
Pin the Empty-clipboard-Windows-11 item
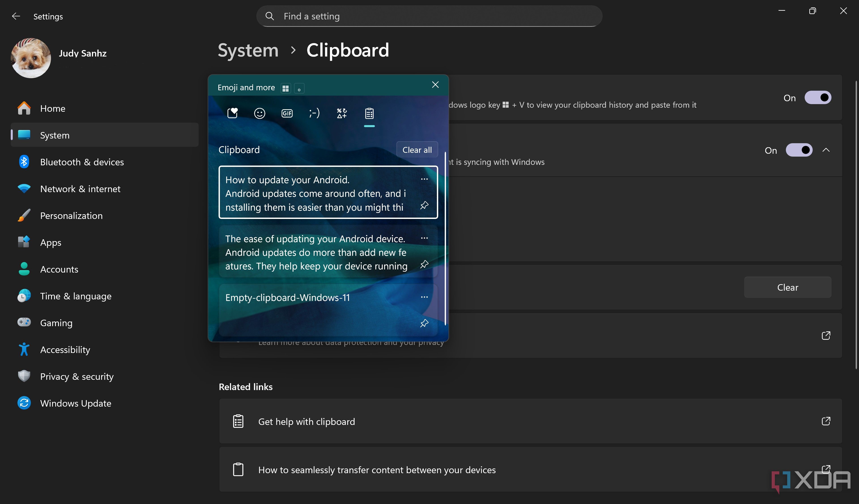(x=424, y=323)
